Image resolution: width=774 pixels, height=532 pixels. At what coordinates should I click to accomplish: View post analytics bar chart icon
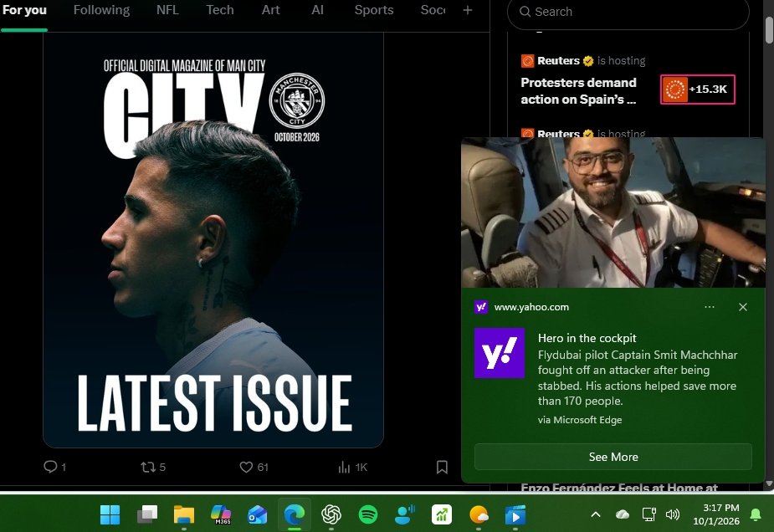pos(344,468)
